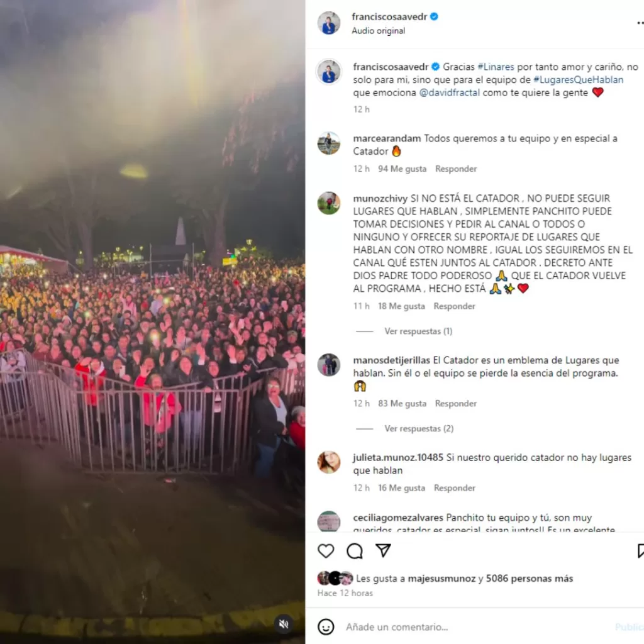The image size is (644, 644).
Task: Reply to julieta.munoz.10485's comment
Action: point(454,488)
